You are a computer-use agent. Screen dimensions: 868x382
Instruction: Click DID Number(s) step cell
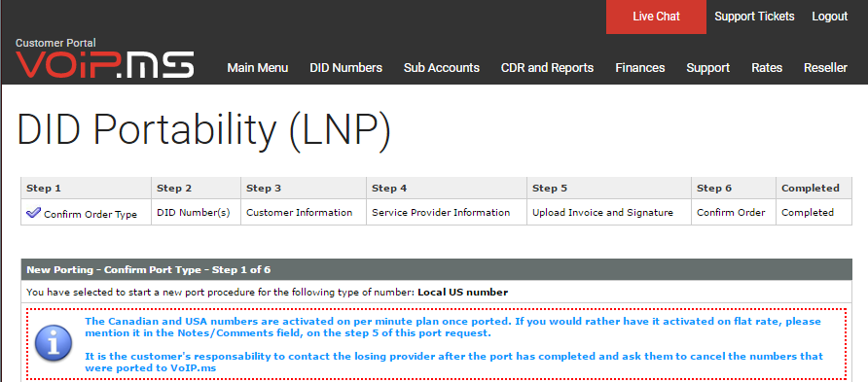coord(196,212)
